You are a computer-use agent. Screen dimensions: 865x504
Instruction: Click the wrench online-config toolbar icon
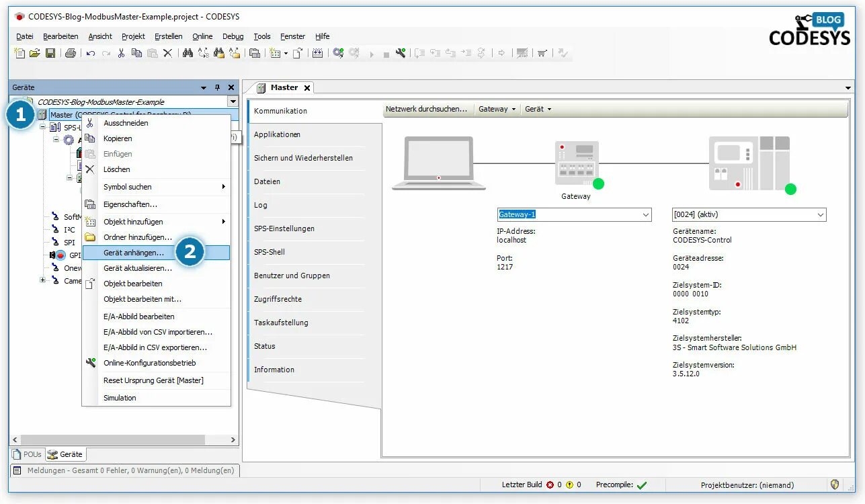(401, 53)
